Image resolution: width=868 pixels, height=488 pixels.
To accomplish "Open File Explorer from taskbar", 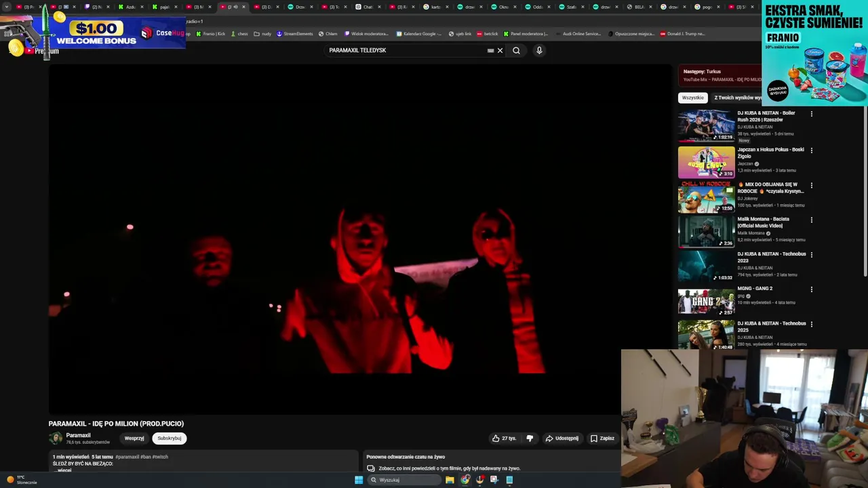I will [x=450, y=480].
